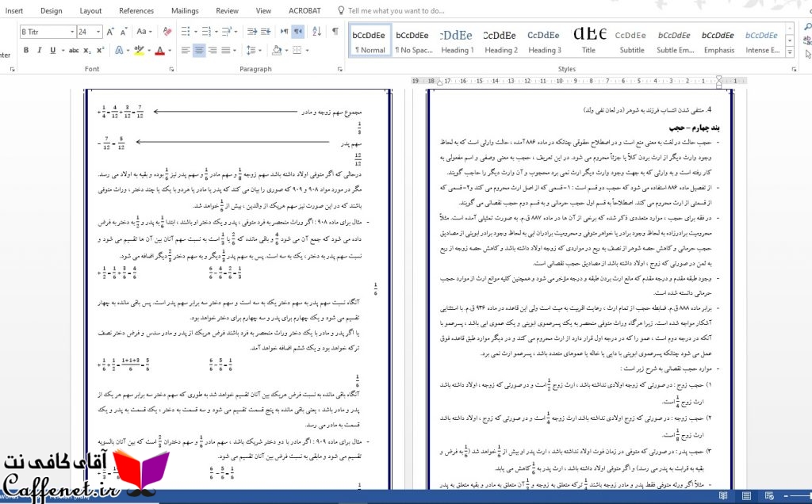Set left-to-right text direction
The height and width of the screenshot is (504, 812).
(x=285, y=32)
